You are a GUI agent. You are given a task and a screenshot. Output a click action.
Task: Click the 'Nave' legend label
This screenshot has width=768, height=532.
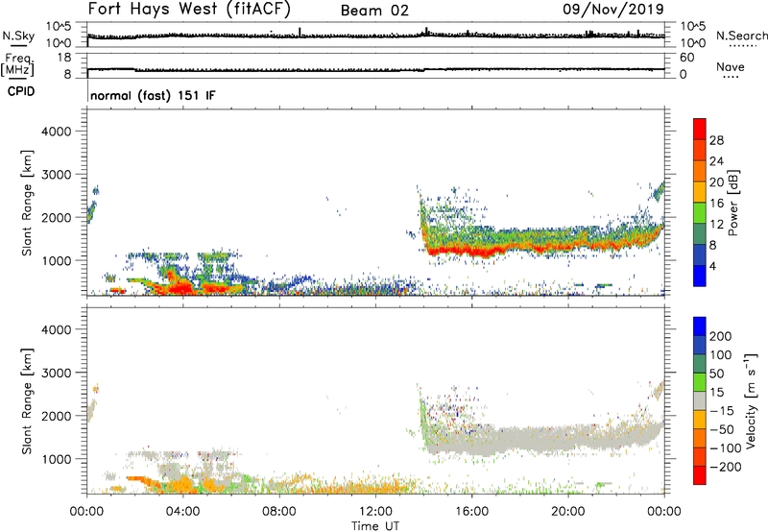(x=731, y=67)
